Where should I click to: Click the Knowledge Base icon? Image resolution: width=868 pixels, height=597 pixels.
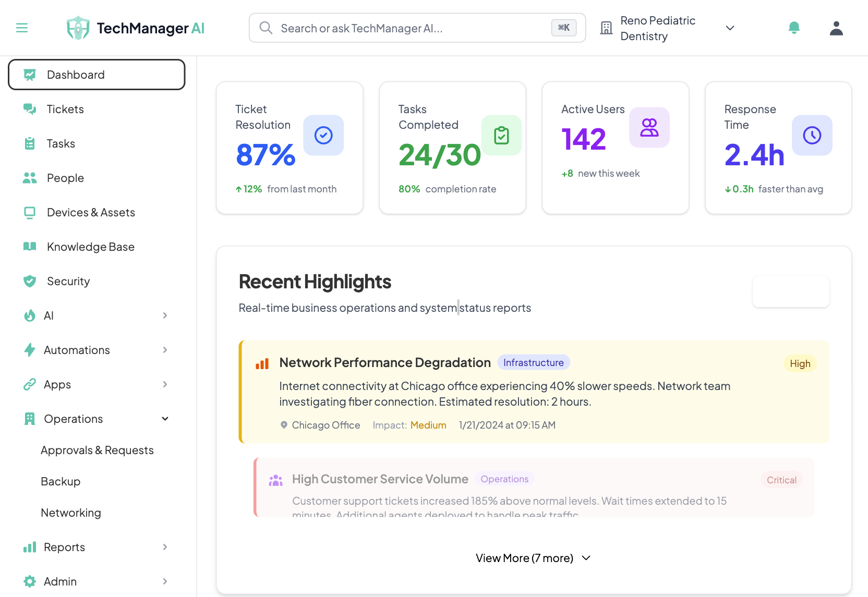pyautogui.click(x=30, y=247)
